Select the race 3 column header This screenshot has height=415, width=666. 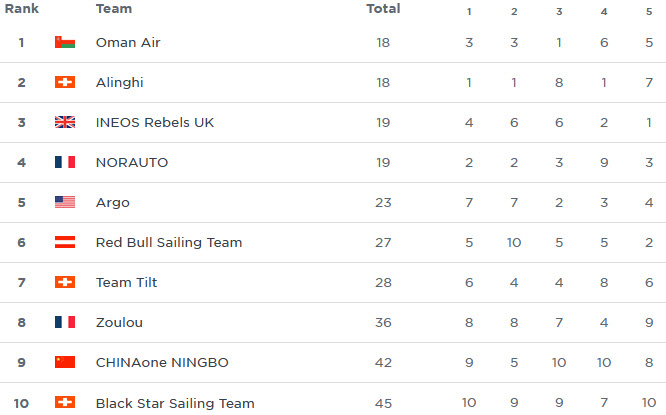coord(559,11)
